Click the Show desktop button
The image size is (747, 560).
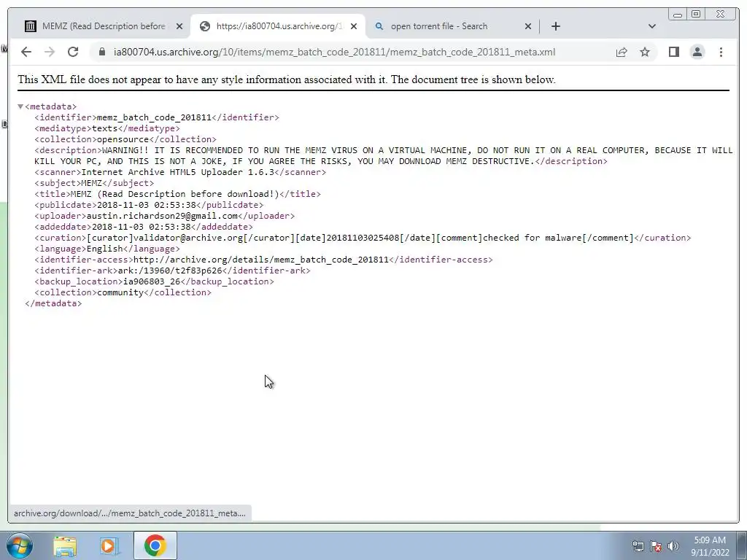coord(742,545)
